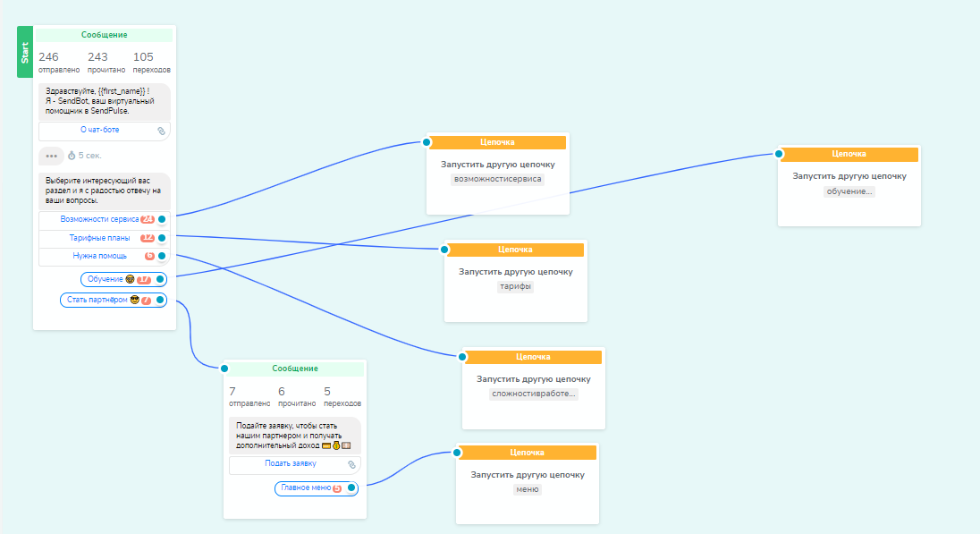Click message text 'Подайте заявку, чтобы стать'
This screenshot has width=980, height=534.
click(286, 426)
